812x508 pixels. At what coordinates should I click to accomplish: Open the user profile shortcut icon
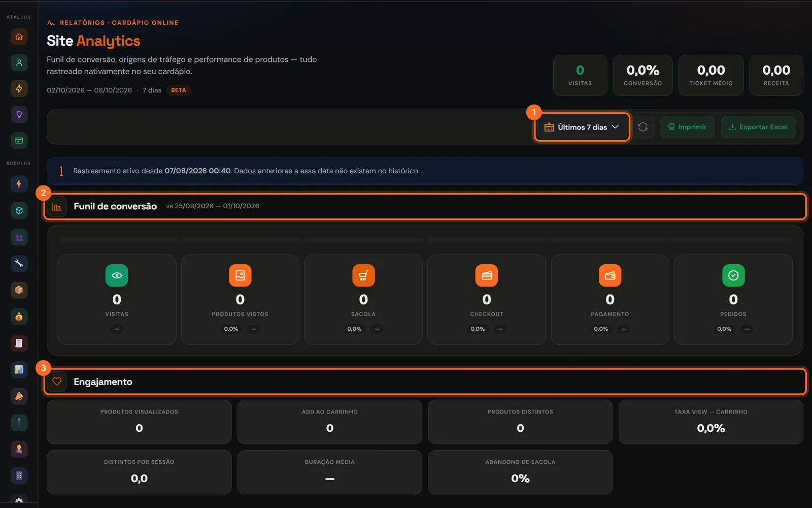pyautogui.click(x=19, y=63)
